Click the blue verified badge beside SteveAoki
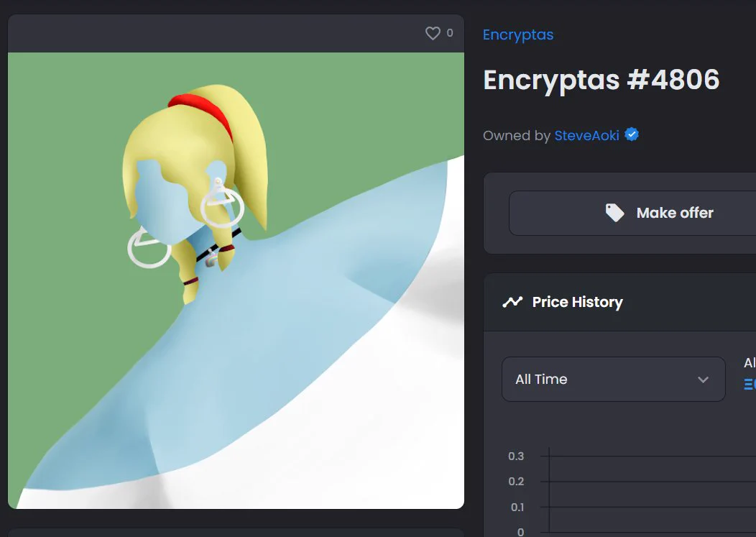This screenshot has width=756, height=537. (x=632, y=134)
